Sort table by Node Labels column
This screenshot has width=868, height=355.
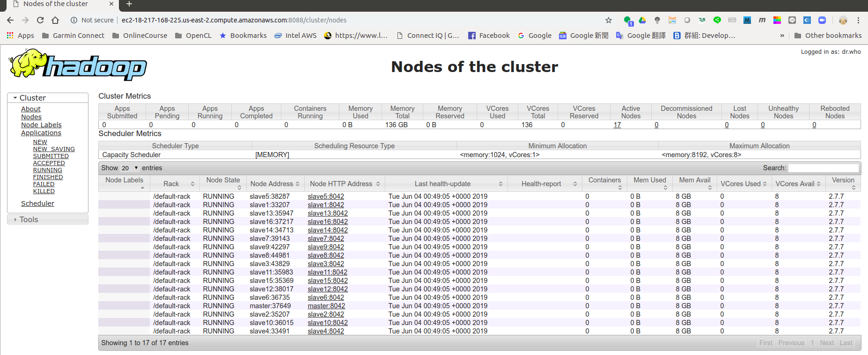125,183
